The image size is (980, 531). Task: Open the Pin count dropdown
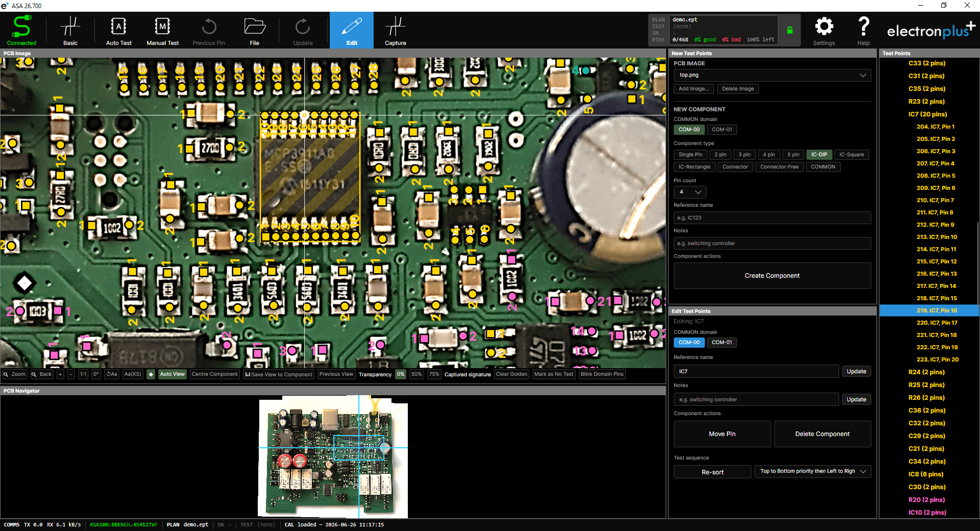[690, 192]
